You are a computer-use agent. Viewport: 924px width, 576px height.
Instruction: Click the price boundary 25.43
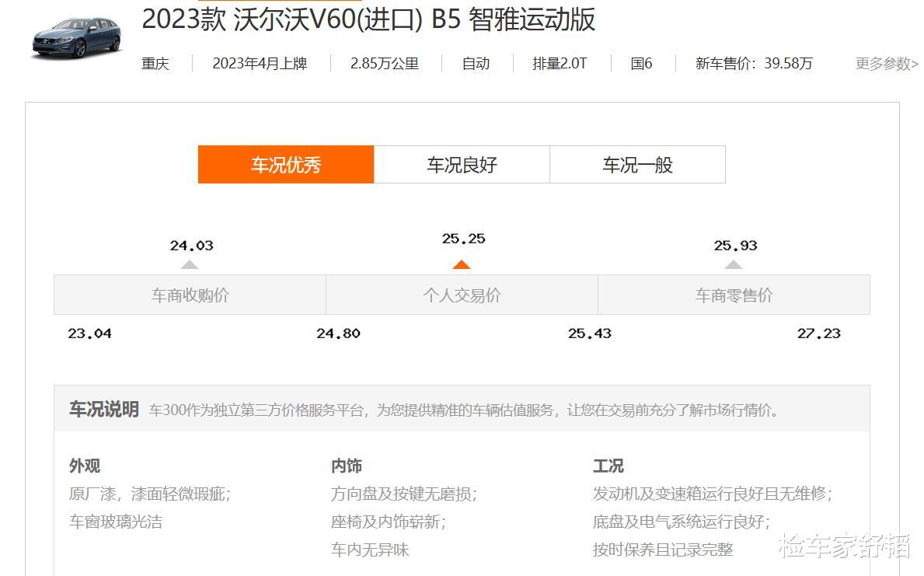coord(590,333)
